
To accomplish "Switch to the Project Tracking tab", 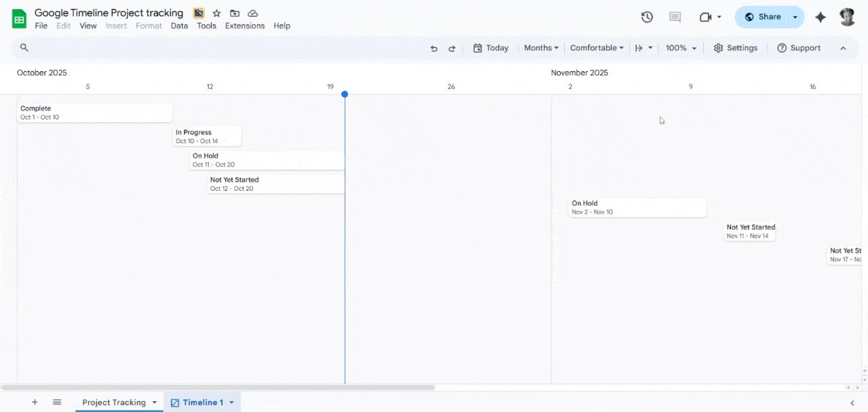I will coord(114,402).
